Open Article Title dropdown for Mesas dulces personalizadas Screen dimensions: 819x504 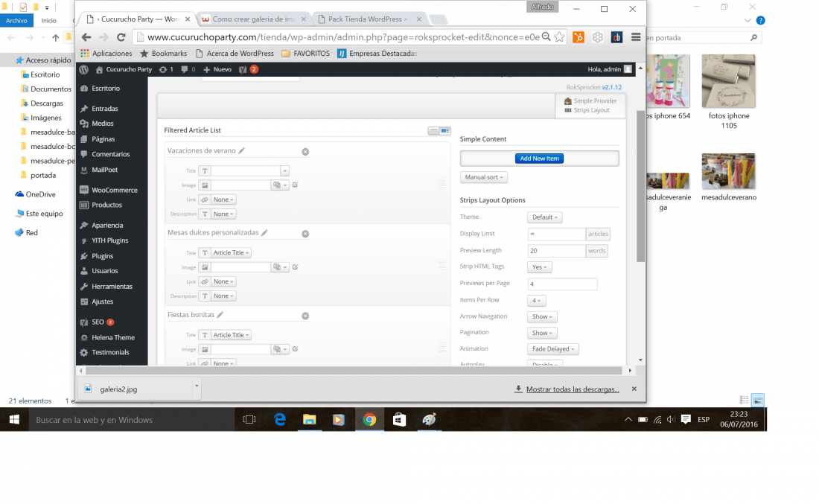232,253
